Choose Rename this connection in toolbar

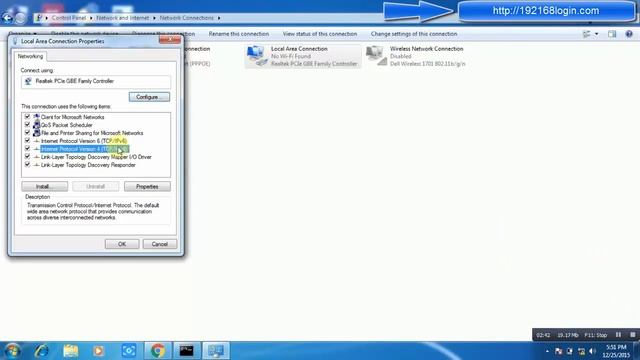pos(239,34)
